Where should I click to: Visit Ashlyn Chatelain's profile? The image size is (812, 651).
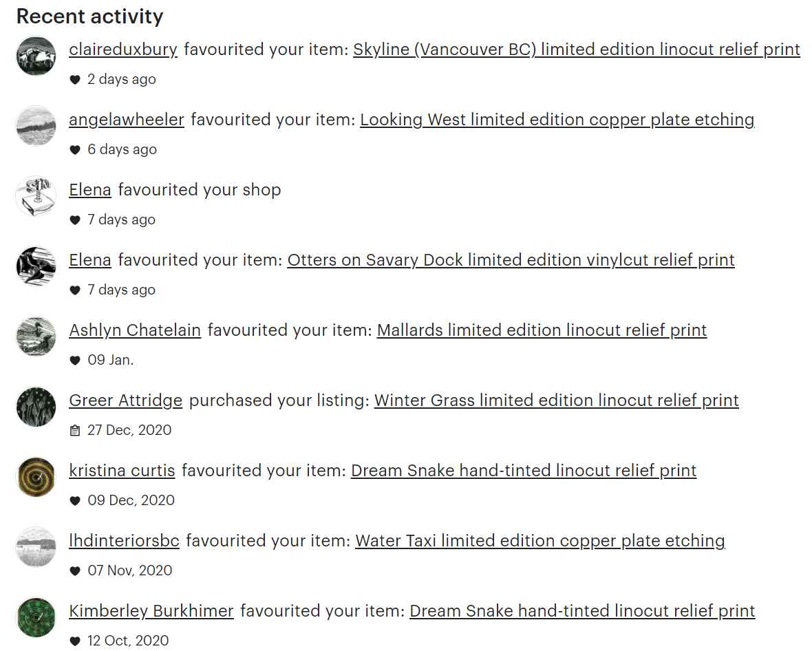click(135, 330)
